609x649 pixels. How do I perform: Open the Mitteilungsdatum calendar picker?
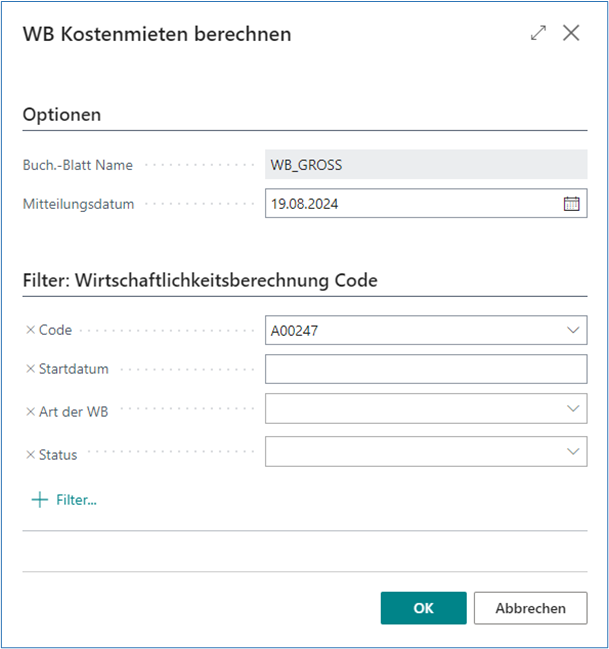(572, 204)
